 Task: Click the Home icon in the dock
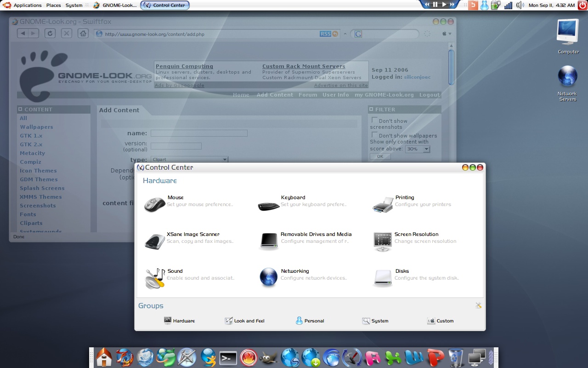104,357
